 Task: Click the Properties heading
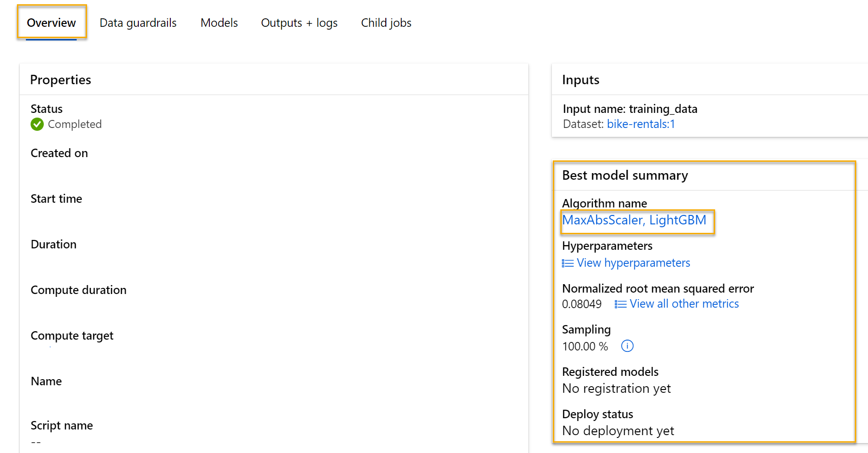coord(61,80)
